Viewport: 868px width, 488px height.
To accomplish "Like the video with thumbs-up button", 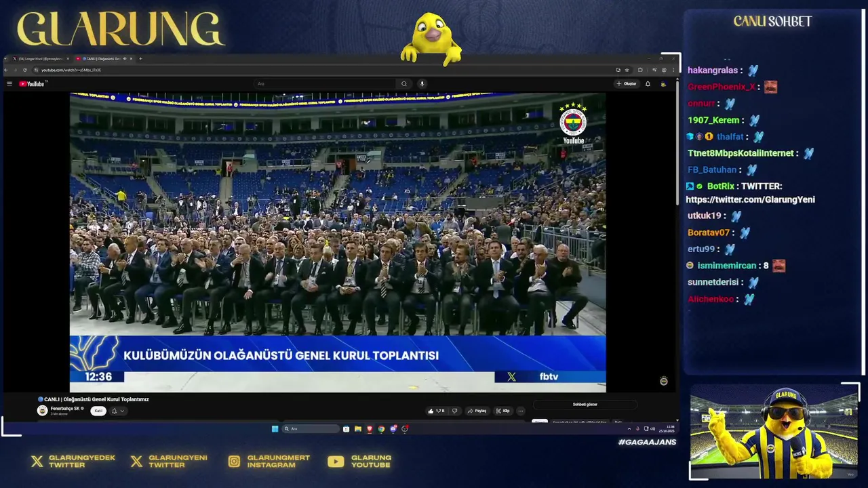I will coord(436,411).
